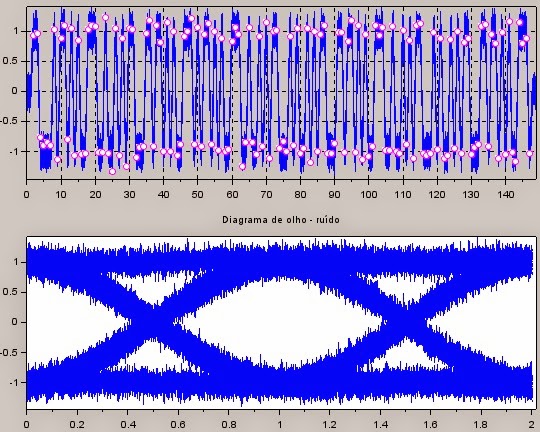Pick the low magenta sample marker near x=63

click(242, 166)
